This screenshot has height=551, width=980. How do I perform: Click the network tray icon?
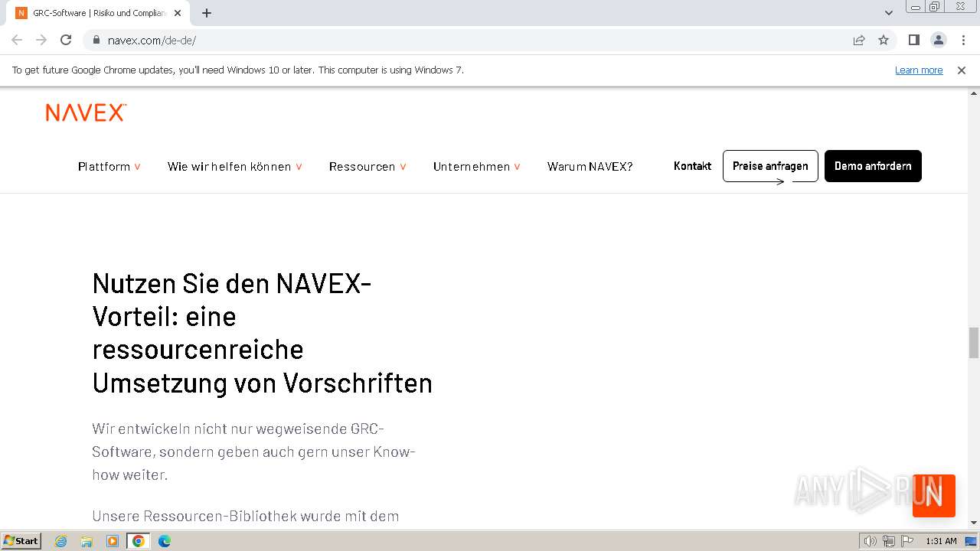click(889, 541)
